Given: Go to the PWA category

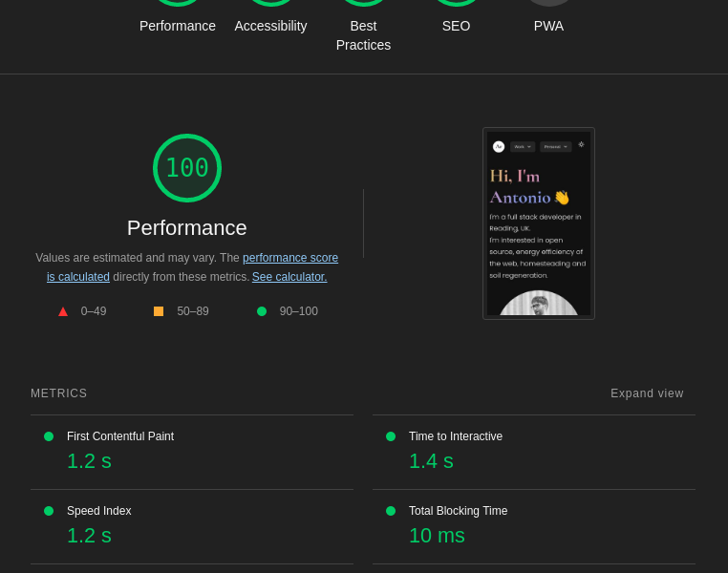Looking at the screenshot, I should click(x=548, y=26).
